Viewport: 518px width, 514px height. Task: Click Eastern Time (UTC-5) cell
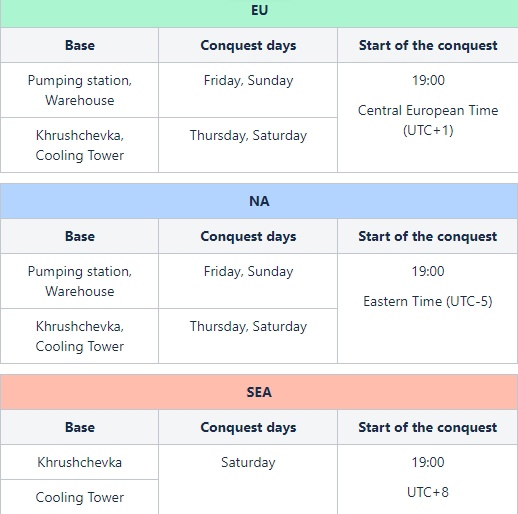coord(428,308)
